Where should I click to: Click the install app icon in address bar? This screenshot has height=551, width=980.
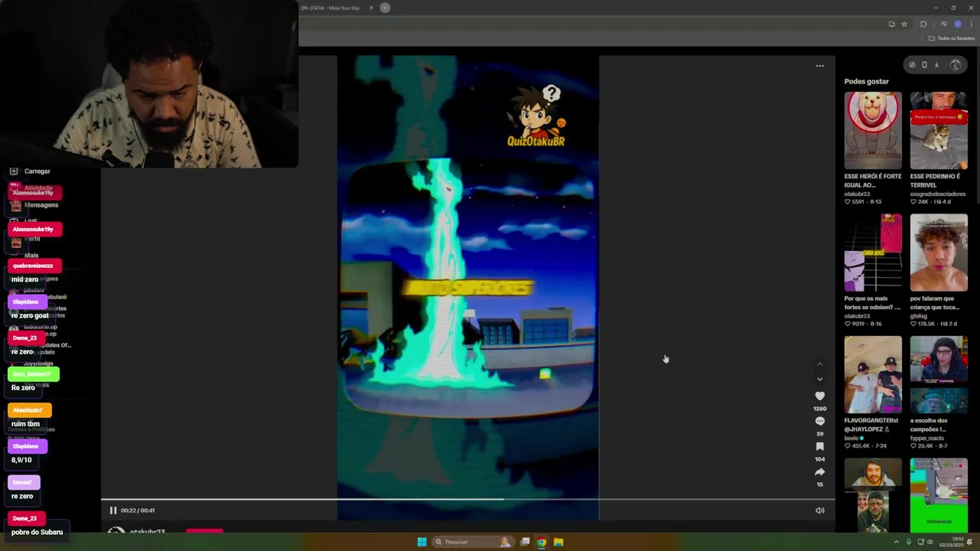pos(891,24)
